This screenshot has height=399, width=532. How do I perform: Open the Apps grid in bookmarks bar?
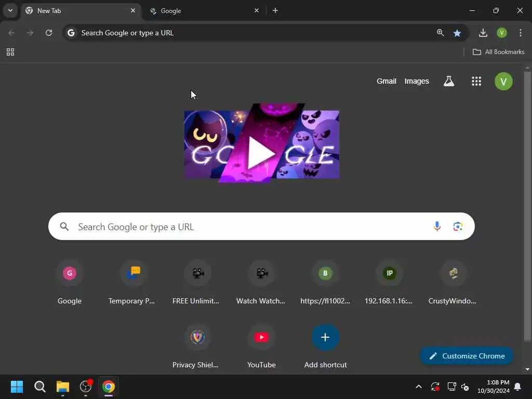[x=10, y=52]
